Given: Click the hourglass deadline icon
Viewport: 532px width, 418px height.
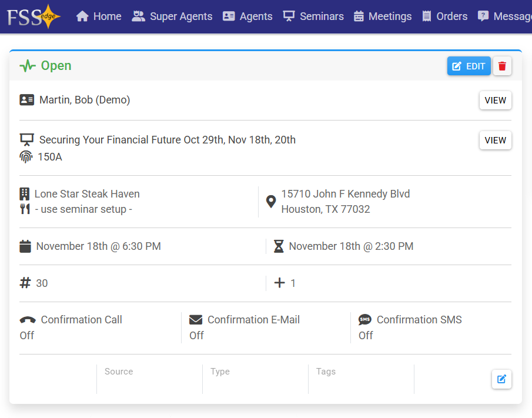Looking at the screenshot, I should point(279,246).
